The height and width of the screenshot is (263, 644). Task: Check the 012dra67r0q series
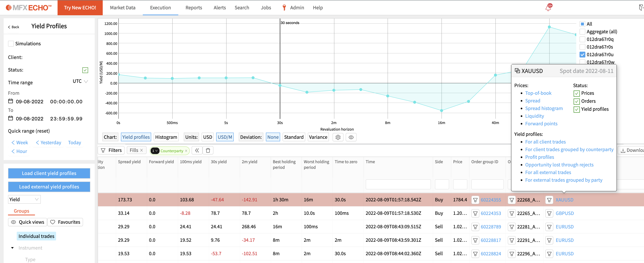pyautogui.click(x=582, y=39)
